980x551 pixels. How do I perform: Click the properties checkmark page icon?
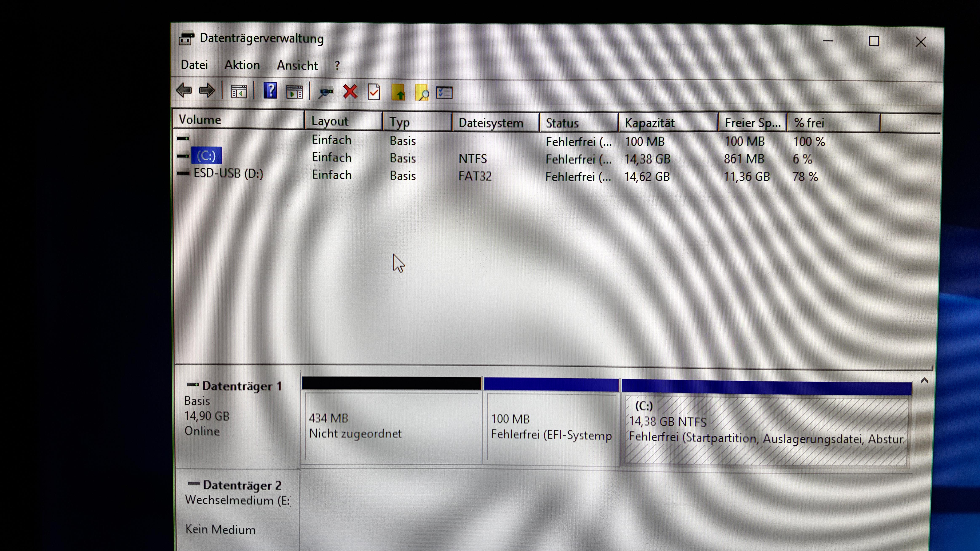374,92
